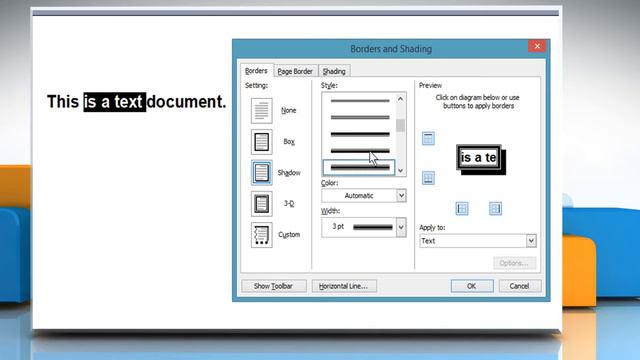640x360 pixels.
Task: Expand the Apply to dropdown showing Text
Action: pyautogui.click(x=478, y=241)
